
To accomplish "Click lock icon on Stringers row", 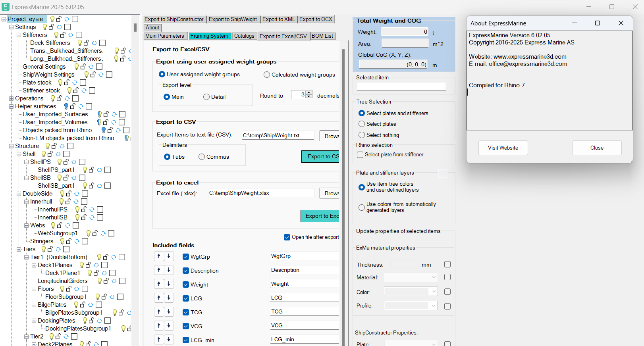I will point(69,241).
